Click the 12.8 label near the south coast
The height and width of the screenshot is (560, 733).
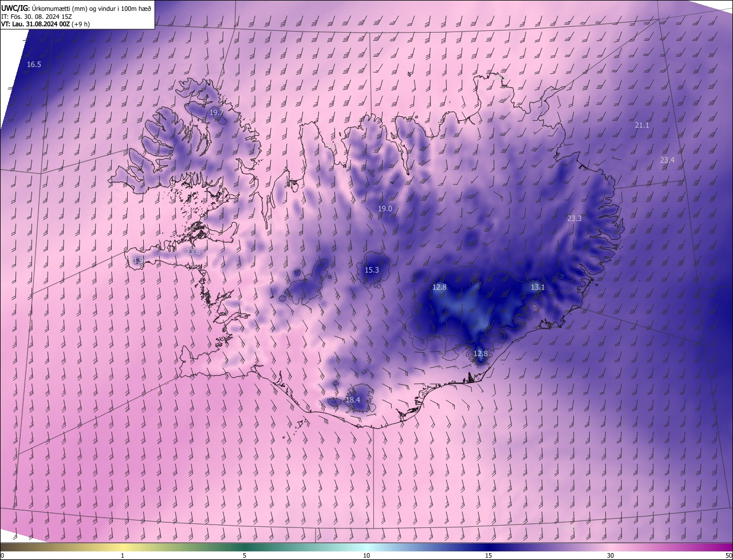click(x=480, y=354)
